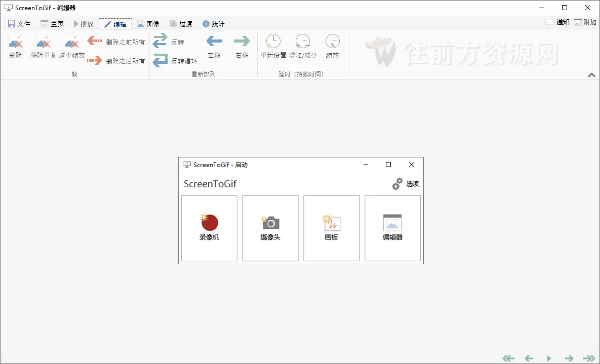Open 摄像头 recorder in startup window
The height and width of the screenshot is (364, 600).
[x=270, y=228]
